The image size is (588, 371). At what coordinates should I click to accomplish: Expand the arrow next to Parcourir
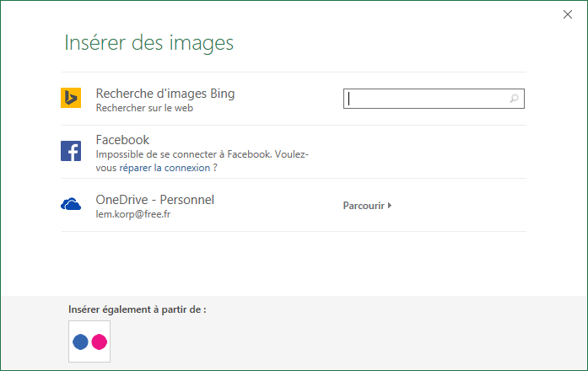pyautogui.click(x=390, y=205)
